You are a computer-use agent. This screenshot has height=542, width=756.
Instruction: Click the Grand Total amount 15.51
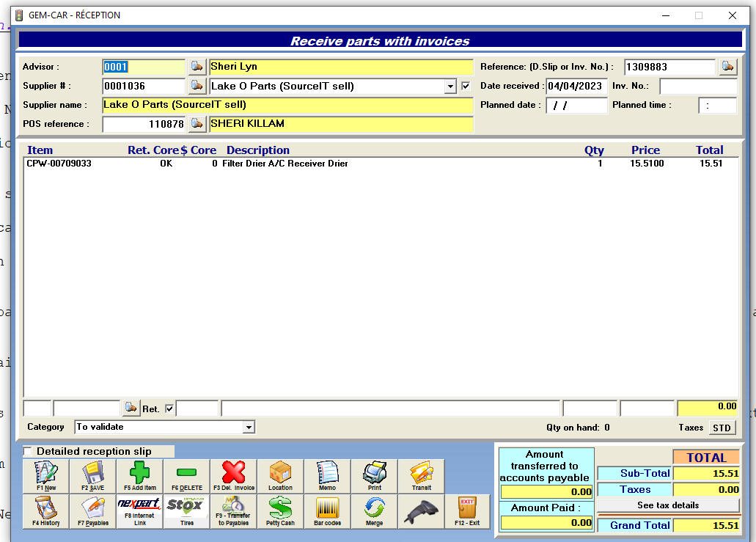tap(706, 525)
